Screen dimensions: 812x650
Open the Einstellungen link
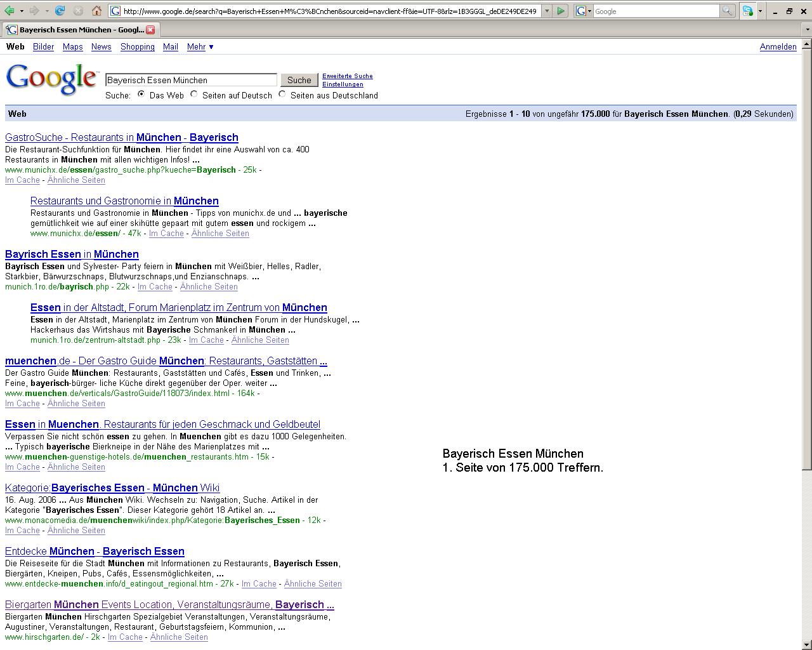[x=343, y=84]
